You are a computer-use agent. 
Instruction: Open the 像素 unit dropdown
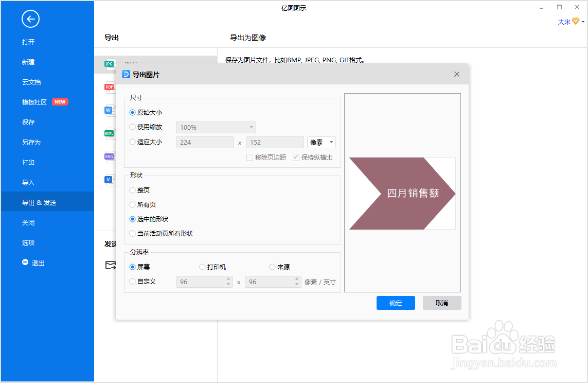click(321, 142)
